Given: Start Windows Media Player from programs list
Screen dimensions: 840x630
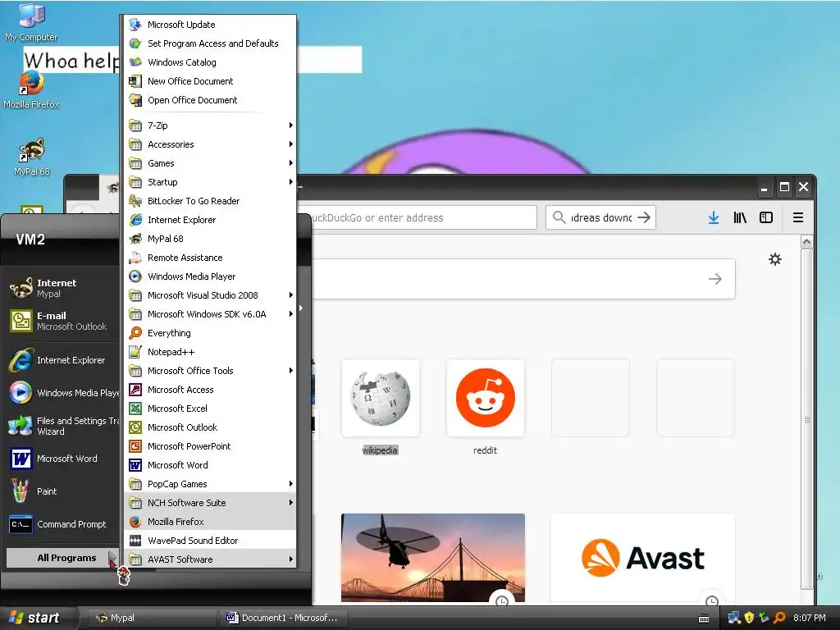Looking at the screenshot, I should click(x=210, y=276).
